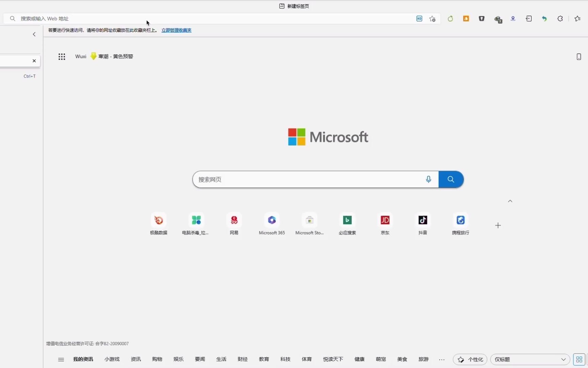The height and width of the screenshot is (368, 588).
Task: Click the 立即管理收藏夹 link
Action: (x=176, y=30)
